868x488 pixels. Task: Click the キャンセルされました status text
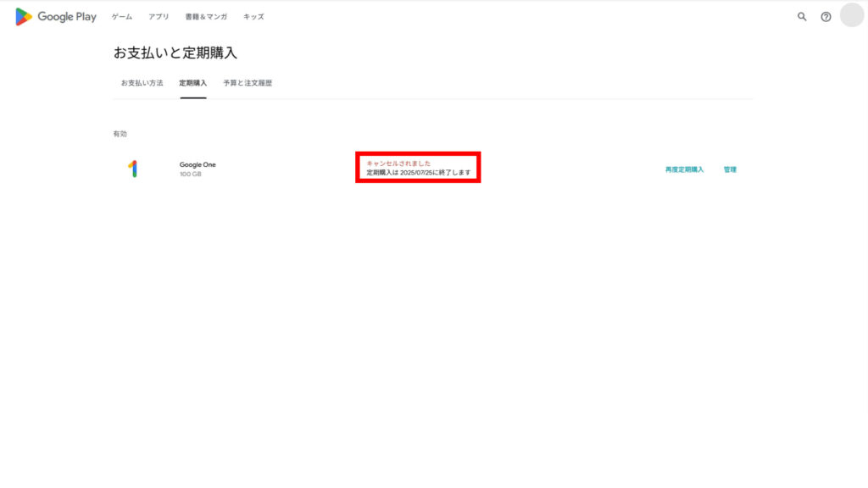coord(398,164)
